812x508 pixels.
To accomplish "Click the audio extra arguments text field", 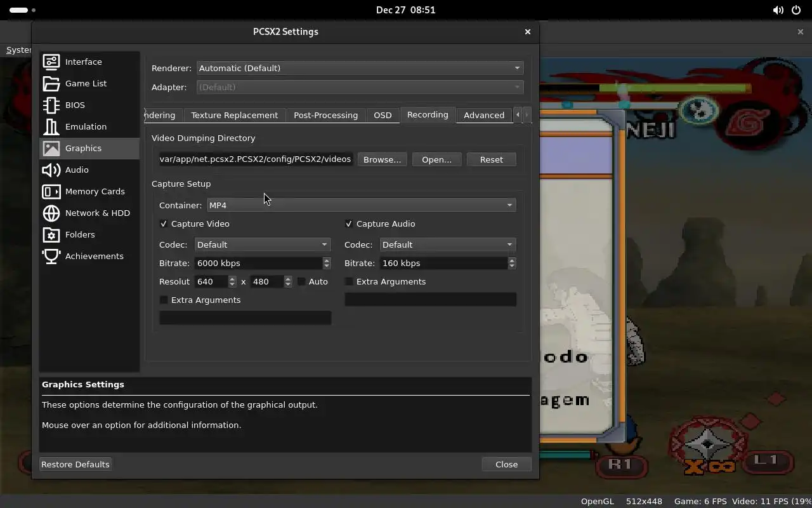I will [x=430, y=299].
